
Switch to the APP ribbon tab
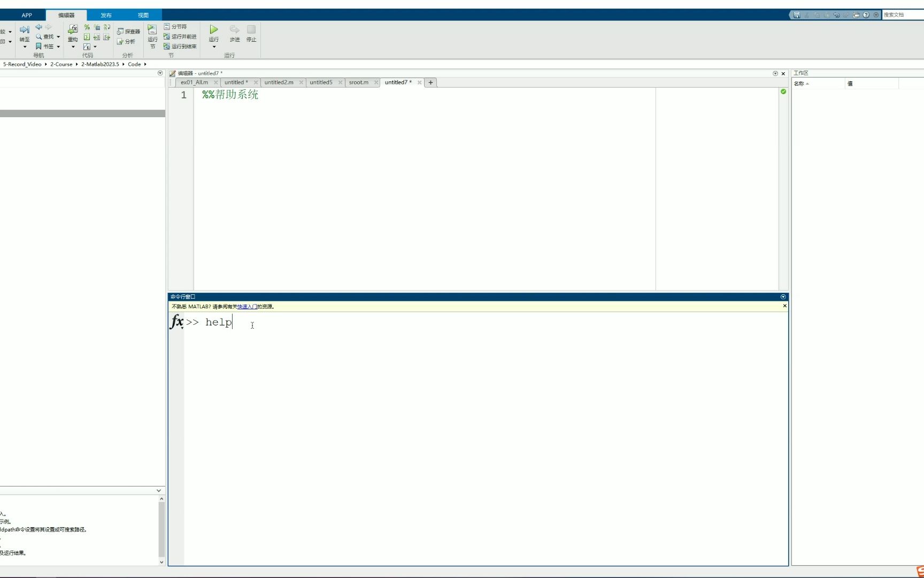point(27,16)
